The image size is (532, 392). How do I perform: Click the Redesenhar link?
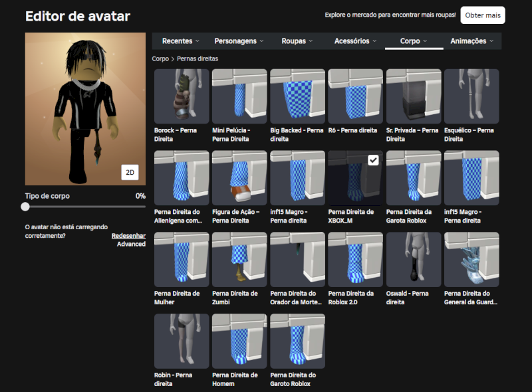pos(128,236)
